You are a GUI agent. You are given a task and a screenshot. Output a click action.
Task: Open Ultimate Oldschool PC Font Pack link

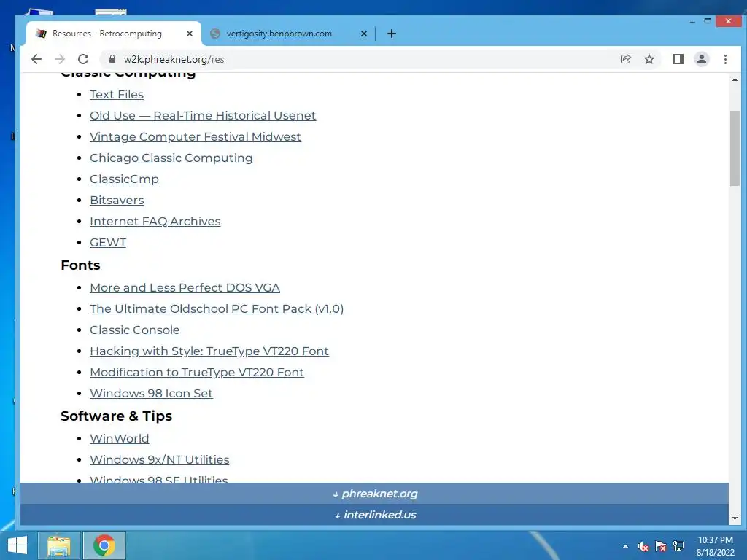[217, 308]
